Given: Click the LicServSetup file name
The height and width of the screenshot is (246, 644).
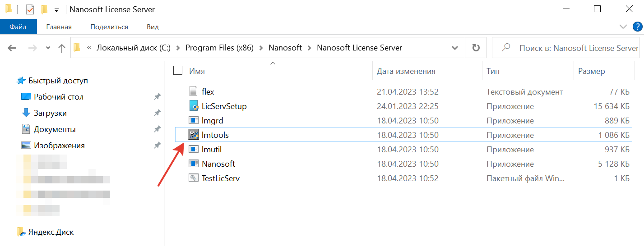Looking at the screenshot, I should pos(224,106).
